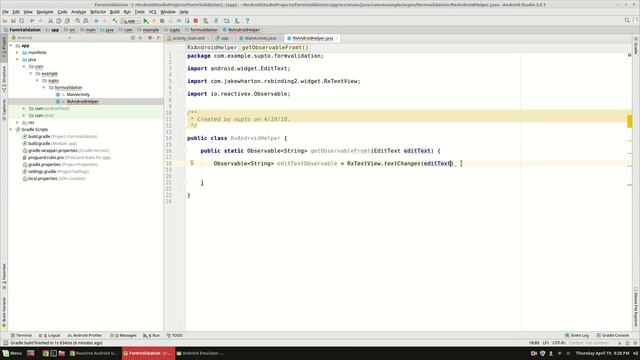Click the Find magnifier toolbar icon

(77, 20)
